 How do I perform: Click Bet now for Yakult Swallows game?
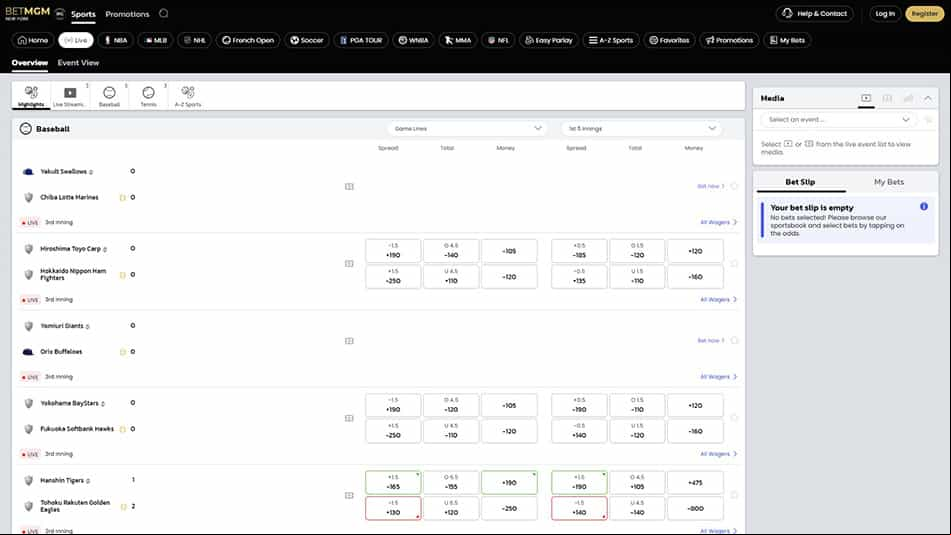point(710,186)
